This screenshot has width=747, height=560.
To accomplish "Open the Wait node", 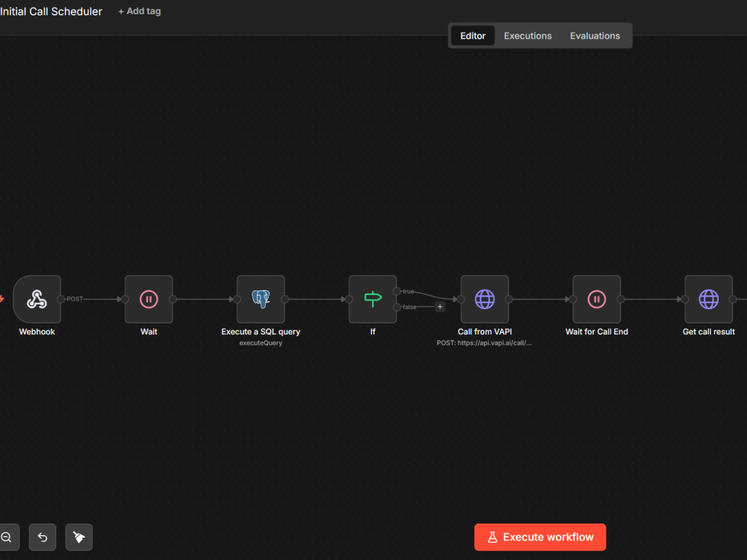I will click(149, 299).
